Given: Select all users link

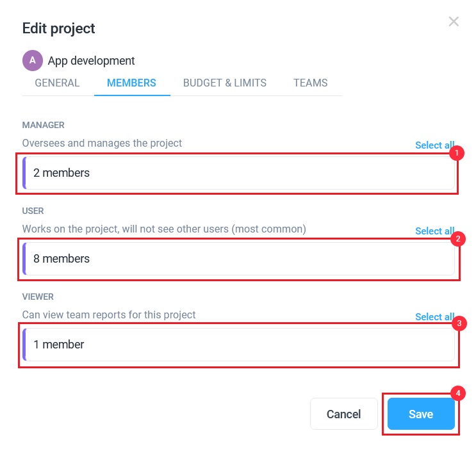Looking at the screenshot, I should coord(434,231).
